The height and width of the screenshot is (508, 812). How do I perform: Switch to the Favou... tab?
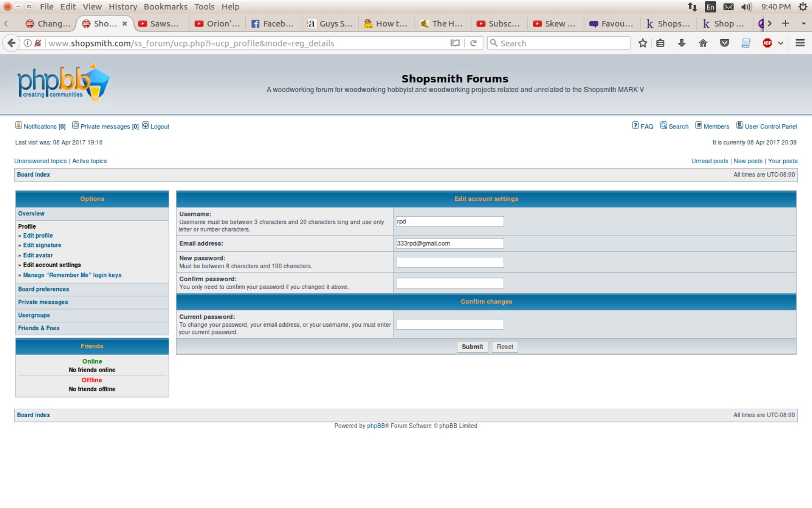(x=612, y=24)
